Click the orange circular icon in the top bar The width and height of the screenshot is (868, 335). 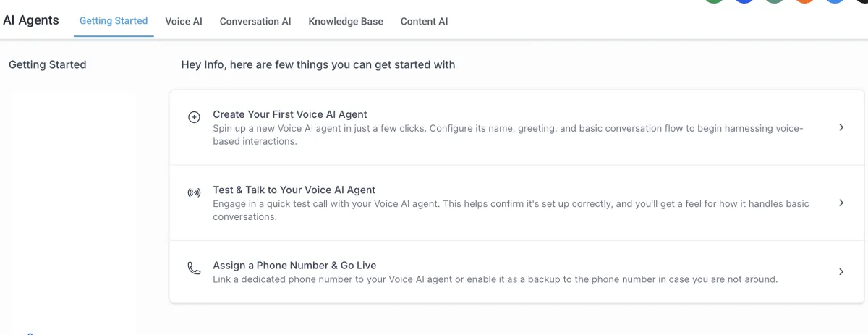coord(804,1)
